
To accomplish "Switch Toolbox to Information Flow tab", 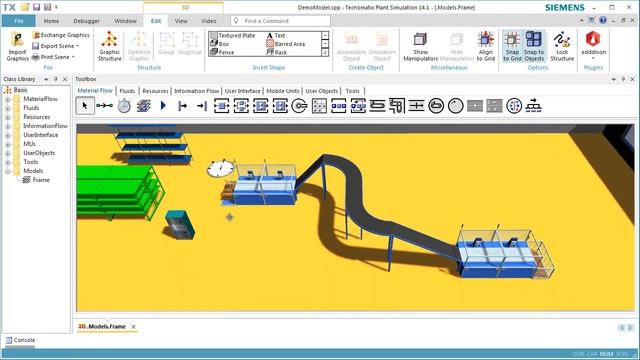I will click(196, 91).
